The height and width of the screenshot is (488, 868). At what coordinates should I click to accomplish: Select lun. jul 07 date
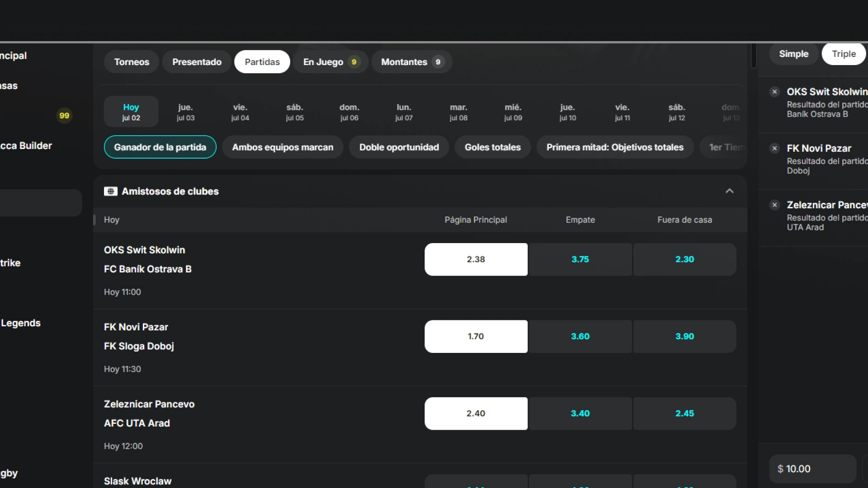point(404,112)
